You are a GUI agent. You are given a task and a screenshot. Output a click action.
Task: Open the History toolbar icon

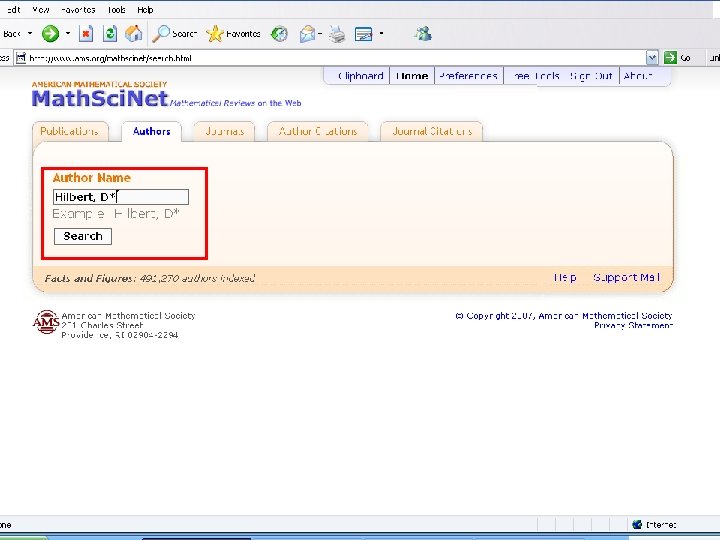tap(279, 34)
